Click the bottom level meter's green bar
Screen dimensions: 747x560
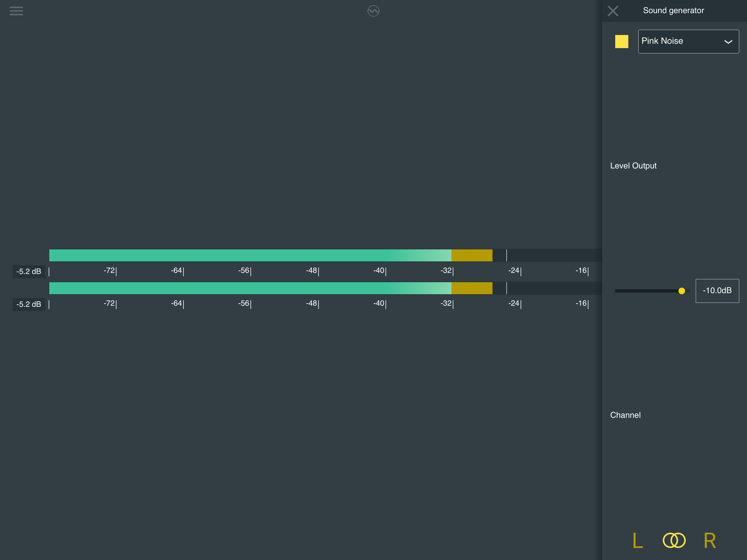coord(237,288)
